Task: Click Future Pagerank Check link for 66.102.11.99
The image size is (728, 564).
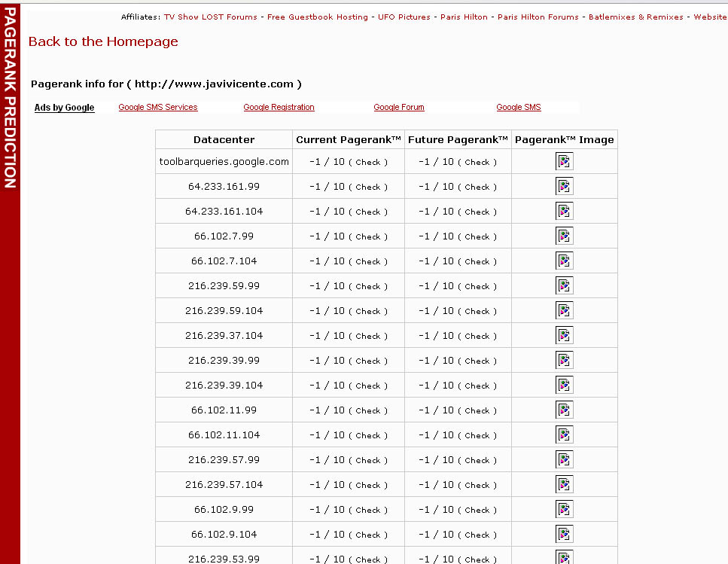Action: 477,411
